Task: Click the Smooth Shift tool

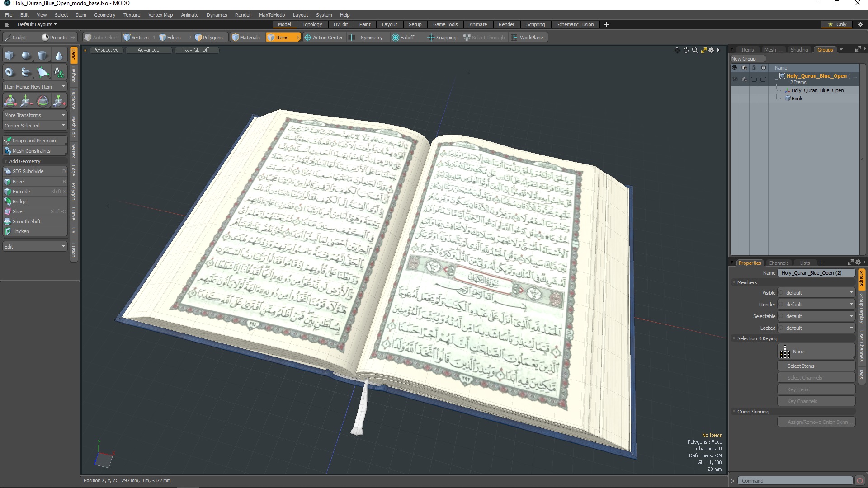Action: coord(35,221)
